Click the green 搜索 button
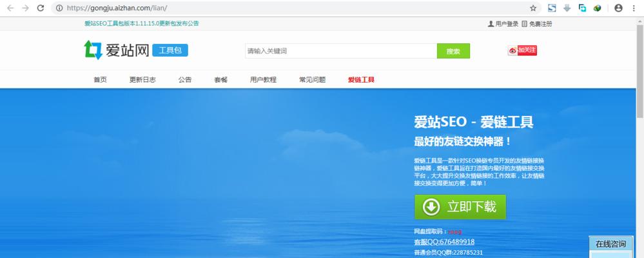The height and width of the screenshot is (258, 644). (x=453, y=51)
